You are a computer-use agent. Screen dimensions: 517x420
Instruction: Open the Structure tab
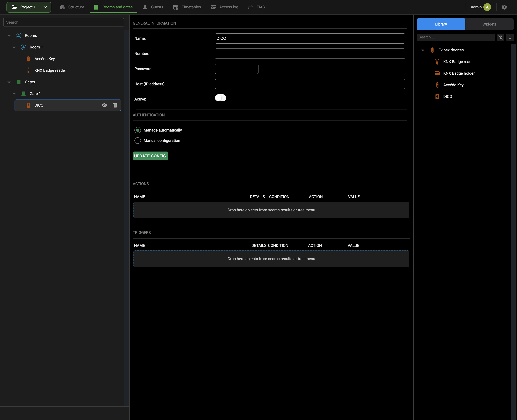72,7
